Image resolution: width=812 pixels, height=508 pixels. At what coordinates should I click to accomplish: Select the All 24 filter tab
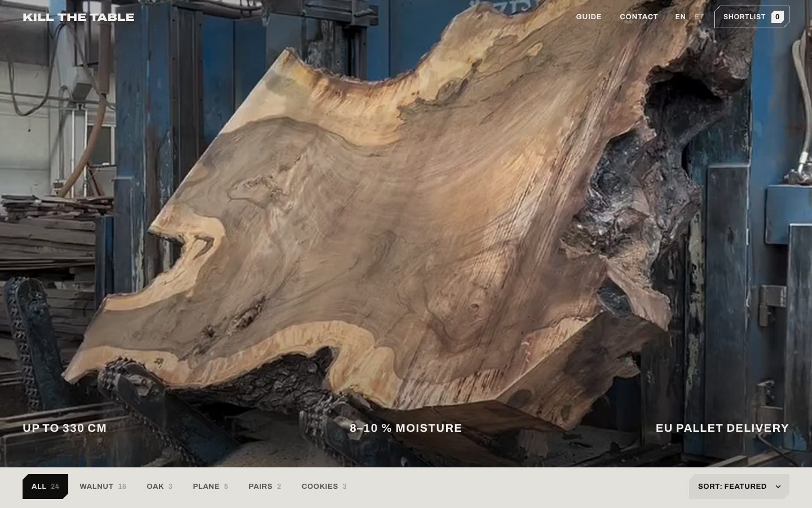click(45, 487)
